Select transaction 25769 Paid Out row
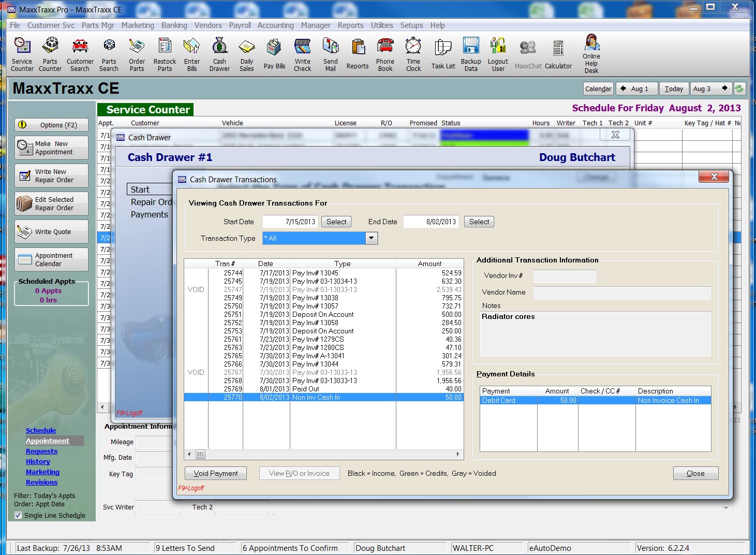756x555 pixels. click(x=324, y=389)
